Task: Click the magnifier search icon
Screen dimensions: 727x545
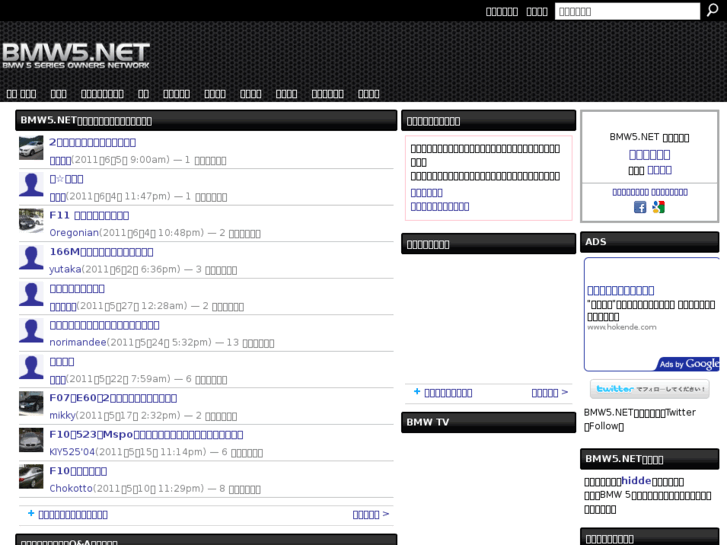Action: coord(712,10)
